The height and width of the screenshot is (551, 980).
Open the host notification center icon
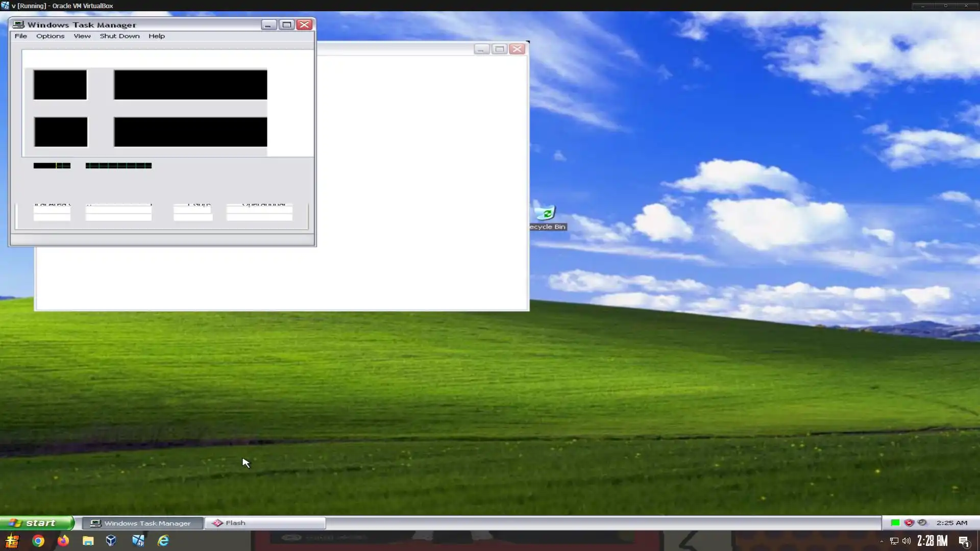click(964, 541)
